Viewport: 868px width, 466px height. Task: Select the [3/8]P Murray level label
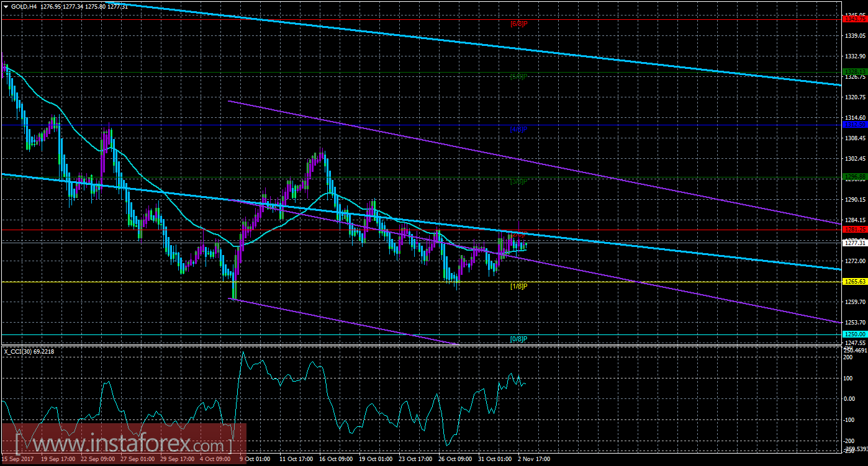click(518, 182)
